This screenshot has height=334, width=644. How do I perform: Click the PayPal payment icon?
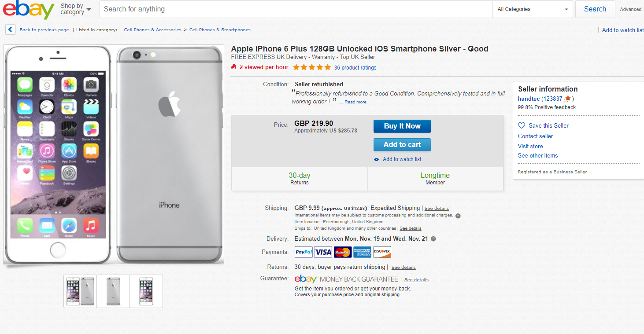point(303,252)
